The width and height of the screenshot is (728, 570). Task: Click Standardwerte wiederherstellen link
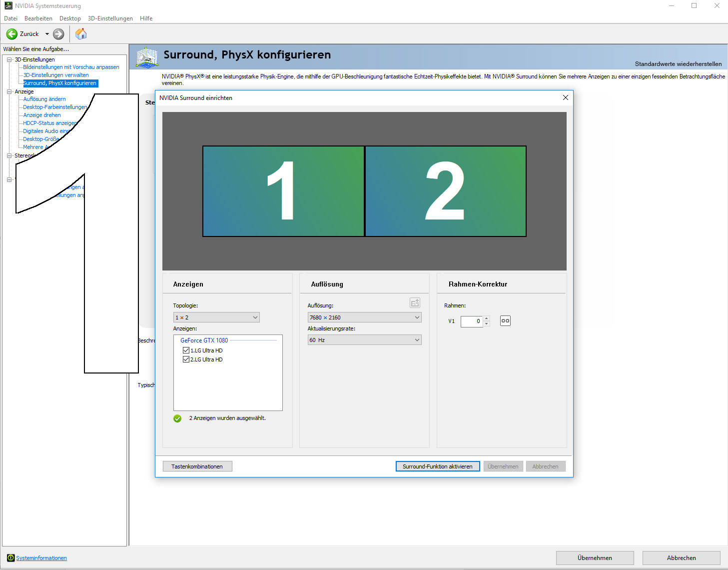679,64
